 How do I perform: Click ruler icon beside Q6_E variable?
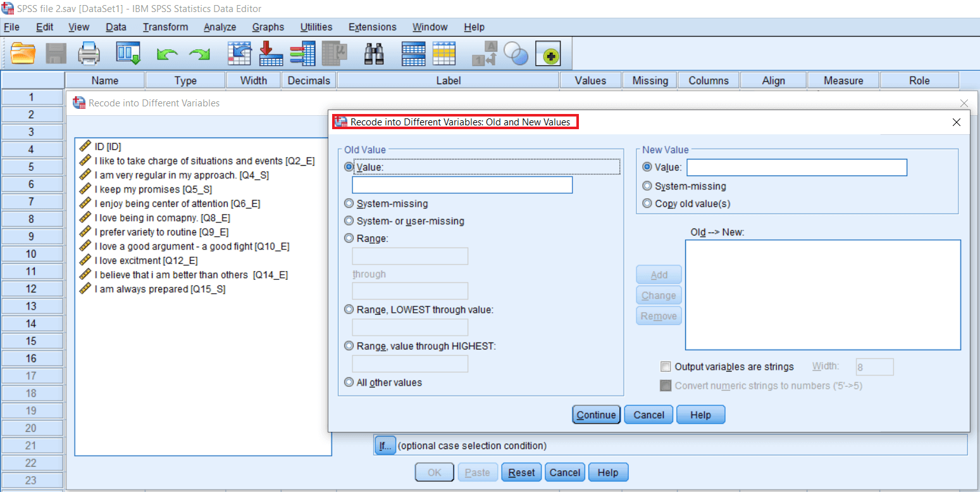coord(85,203)
